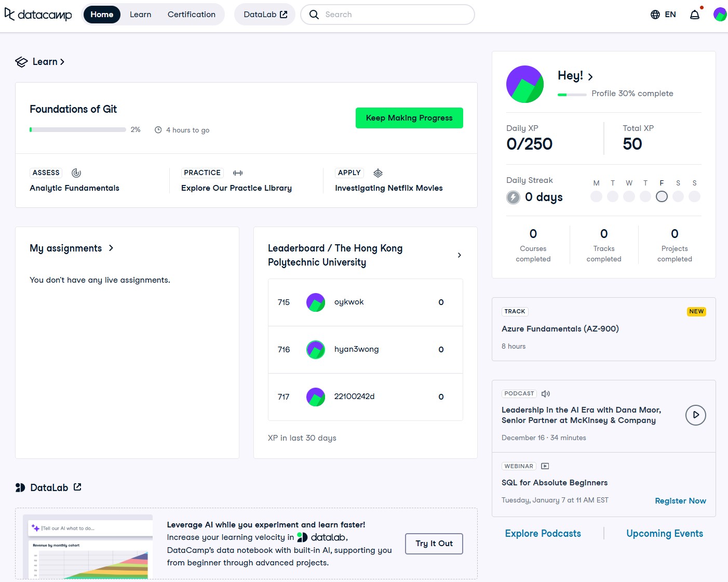
Task: Click the Foundations of Git progress bar
Action: tap(78, 130)
